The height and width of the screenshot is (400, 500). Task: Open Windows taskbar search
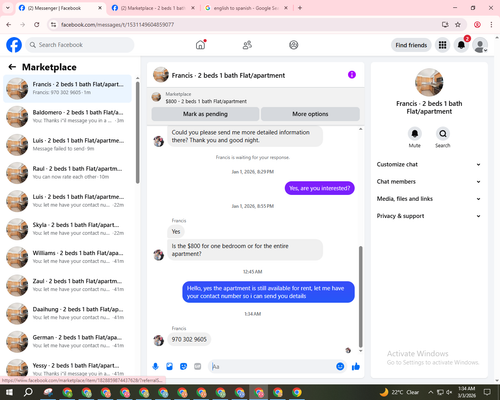point(28,392)
